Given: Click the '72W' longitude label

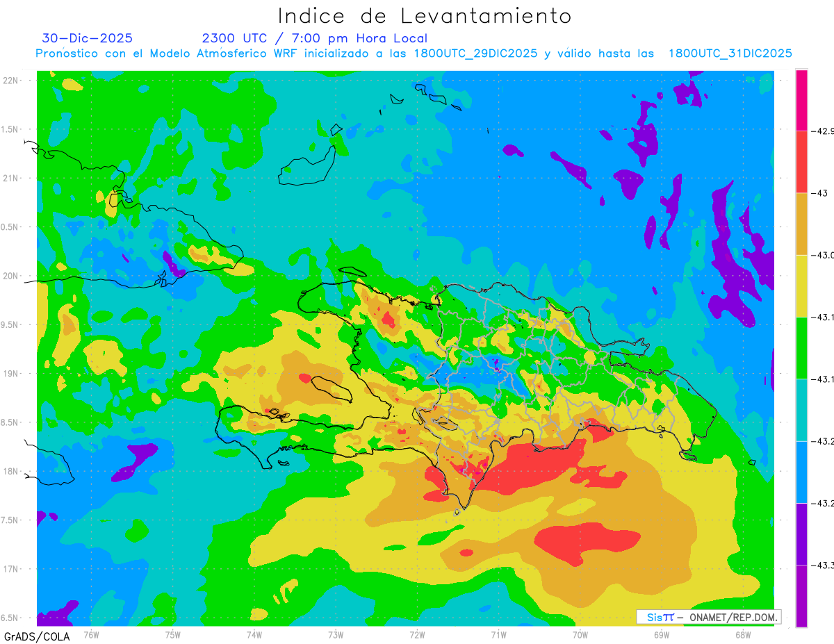Looking at the screenshot, I should pyautogui.click(x=417, y=634).
